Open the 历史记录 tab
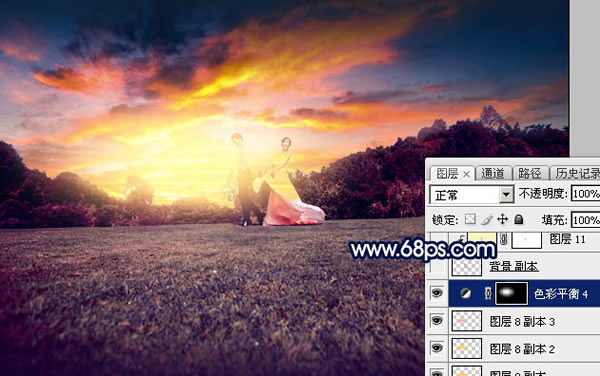The width and height of the screenshot is (600, 376). [x=577, y=174]
